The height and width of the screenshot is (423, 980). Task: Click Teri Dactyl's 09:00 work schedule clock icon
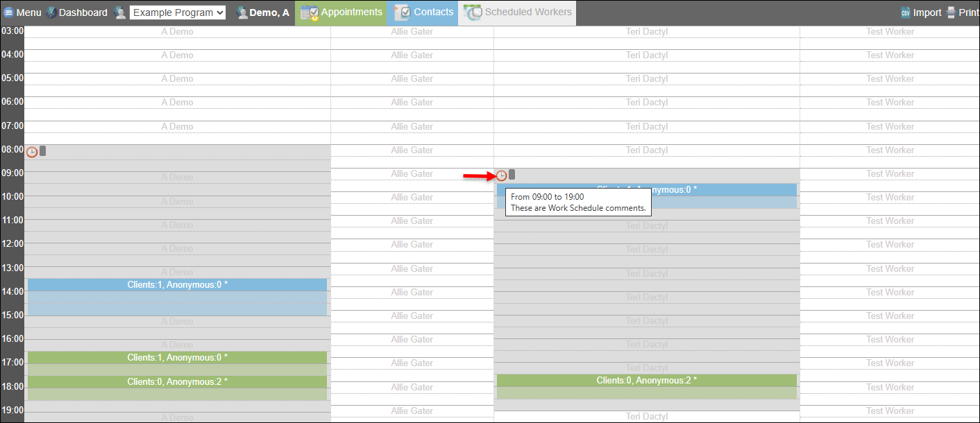501,175
